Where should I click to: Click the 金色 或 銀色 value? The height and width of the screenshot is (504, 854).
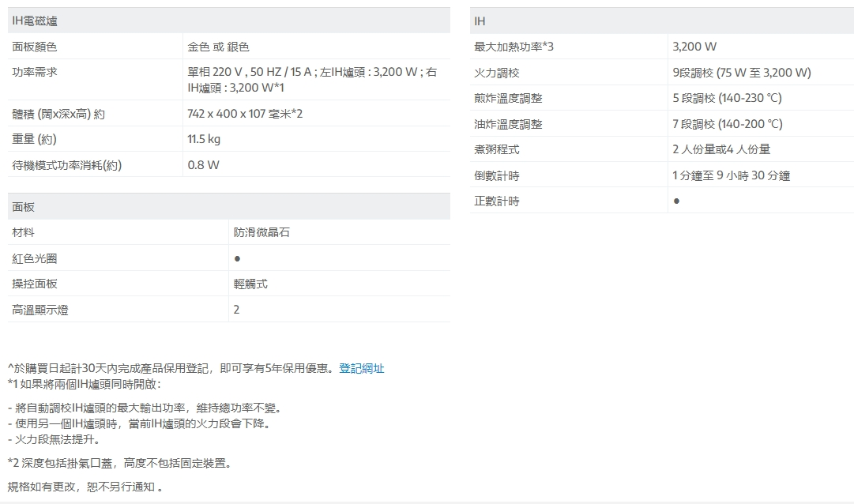218,47
